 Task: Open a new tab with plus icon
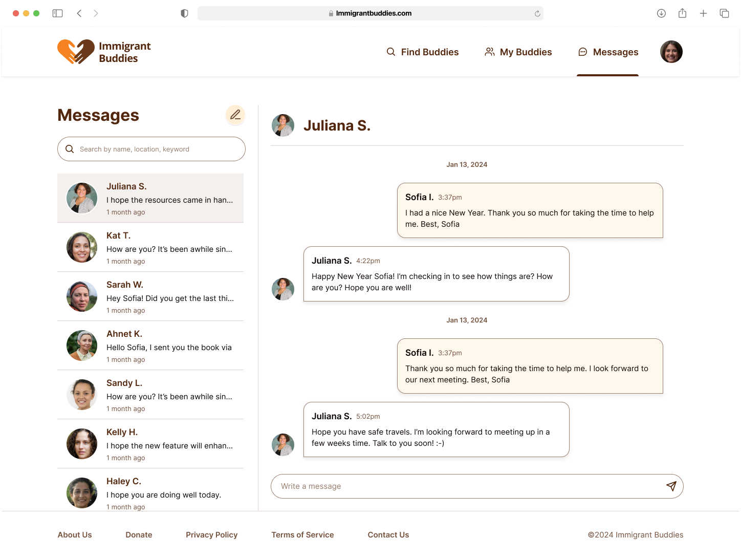click(703, 13)
